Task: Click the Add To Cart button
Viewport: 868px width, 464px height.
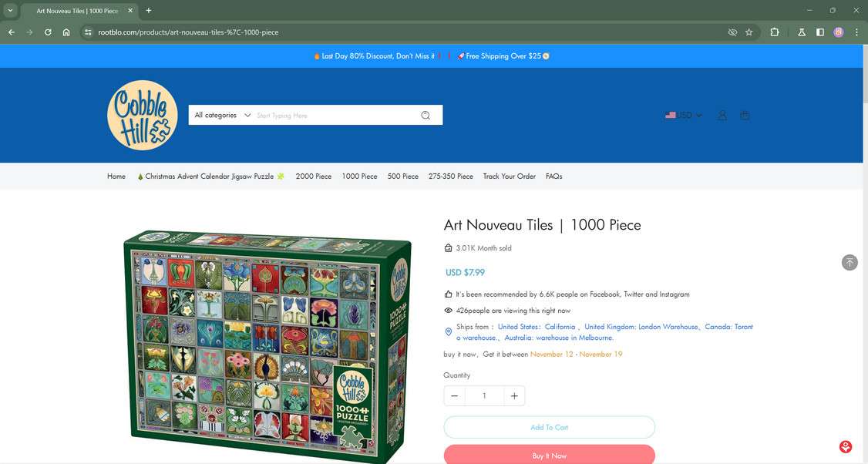Action: (x=549, y=428)
